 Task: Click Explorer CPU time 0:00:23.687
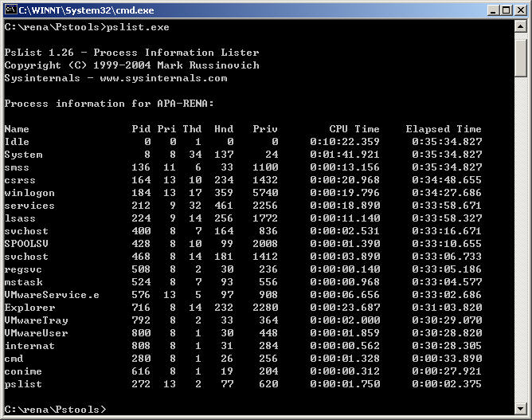(345, 308)
